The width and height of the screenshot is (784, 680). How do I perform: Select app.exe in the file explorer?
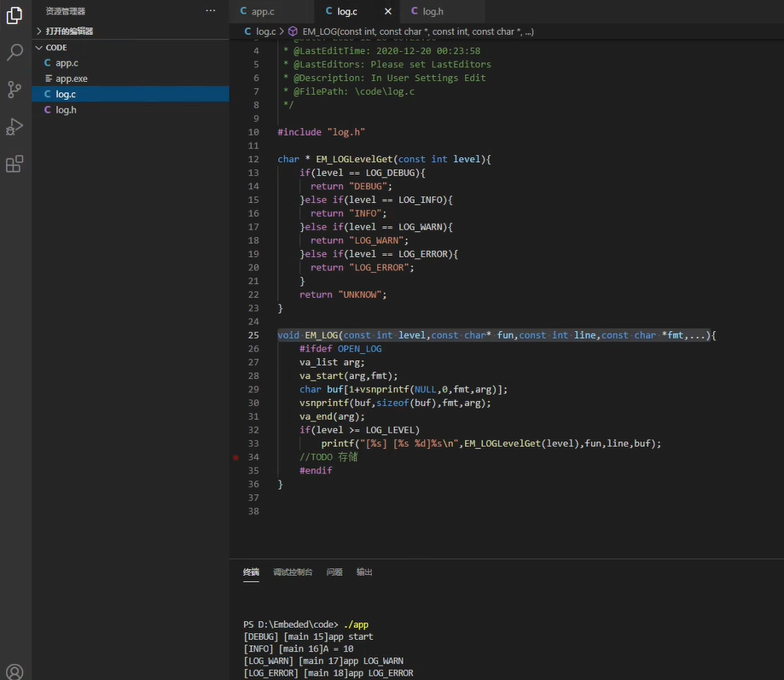[72, 78]
